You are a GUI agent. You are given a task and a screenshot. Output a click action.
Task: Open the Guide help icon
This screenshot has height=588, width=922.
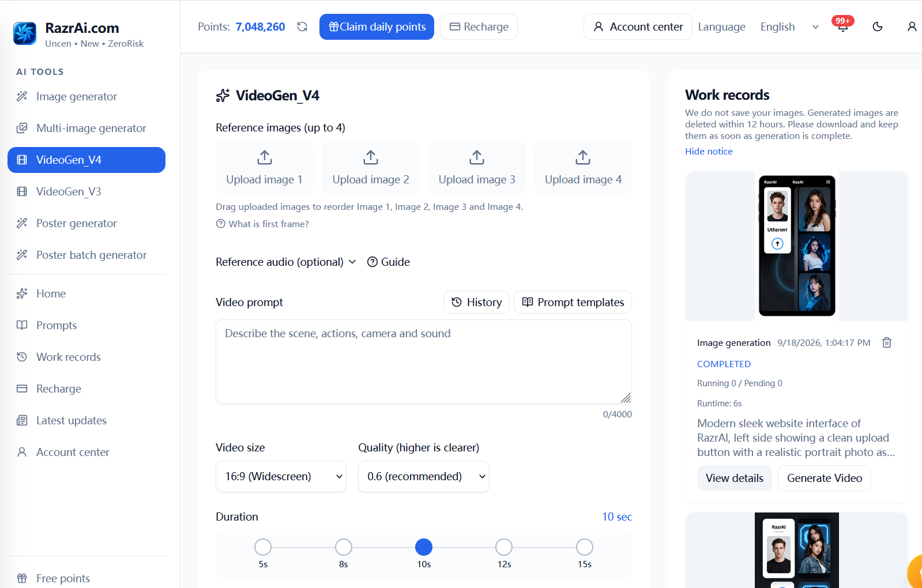[372, 262]
